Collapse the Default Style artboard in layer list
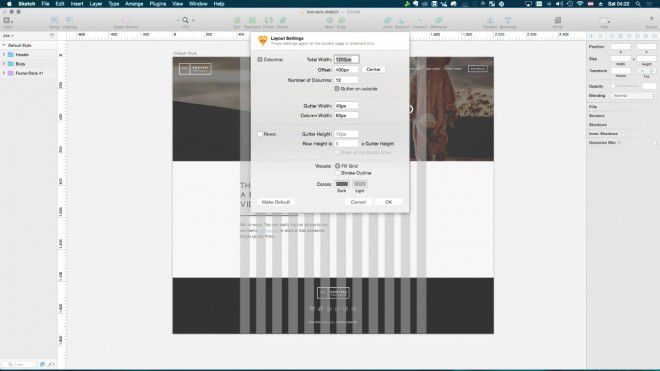Viewport: 660px width, 371px height. [x=4, y=45]
